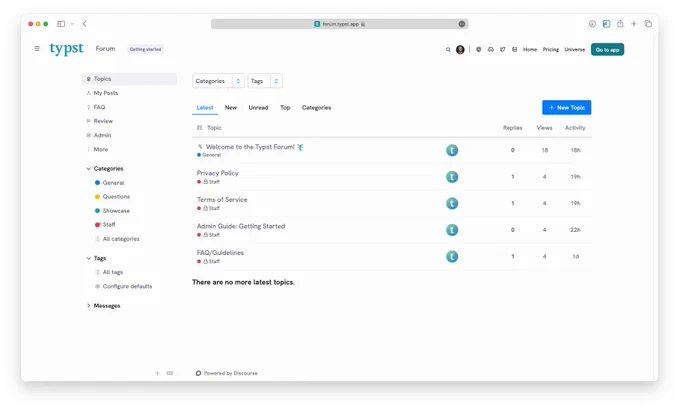Click the reader icon inside address bar

tap(462, 24)
